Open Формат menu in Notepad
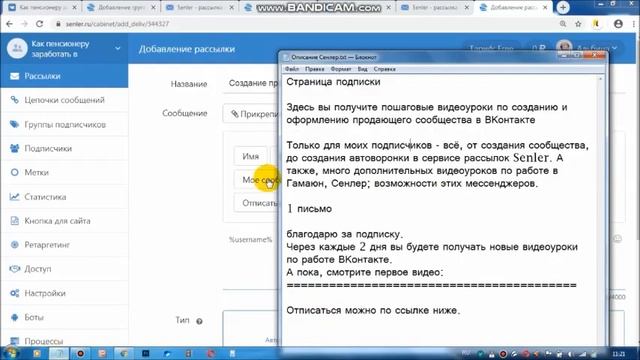Image resolution: width=640 pixels, height=360 pixels. tap(341, 69)
